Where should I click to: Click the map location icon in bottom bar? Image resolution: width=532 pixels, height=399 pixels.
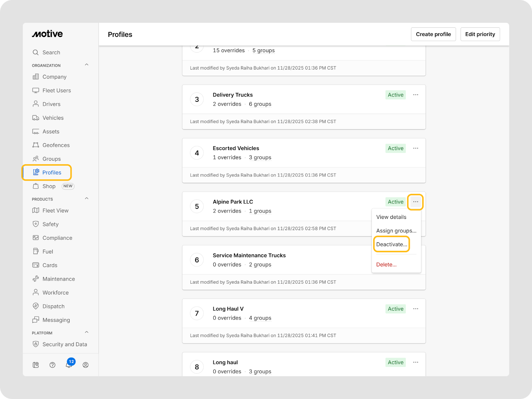[x=36, y=365]
